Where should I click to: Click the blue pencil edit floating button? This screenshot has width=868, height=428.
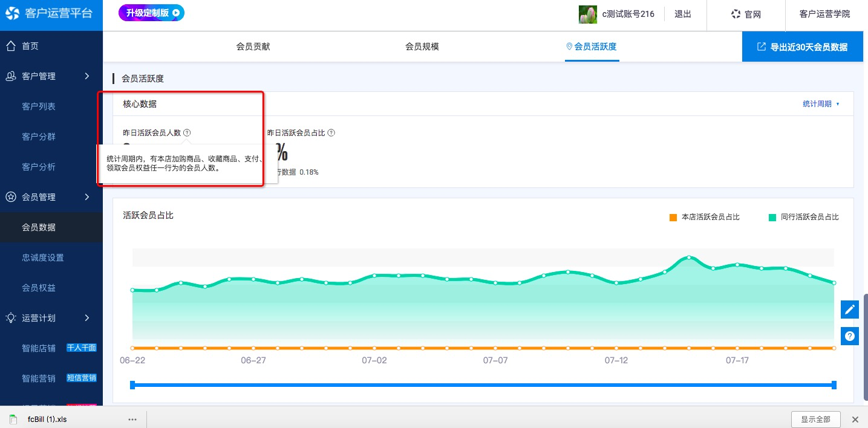tap(850, 310)
